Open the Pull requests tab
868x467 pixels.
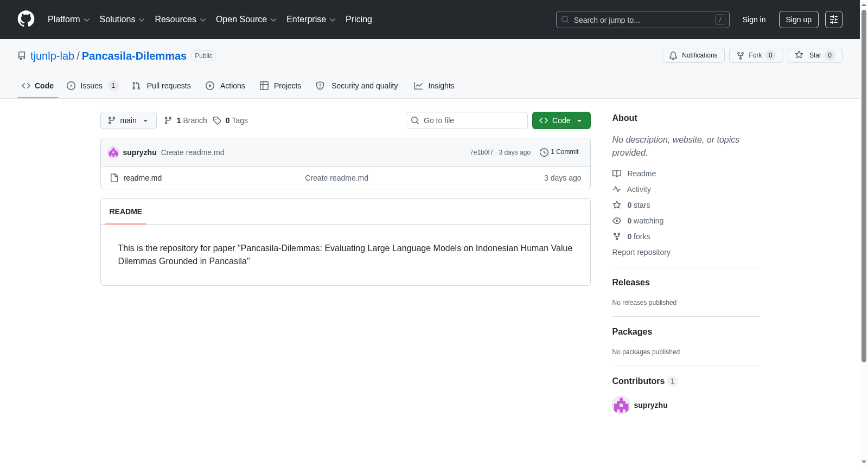coord(162,86)
